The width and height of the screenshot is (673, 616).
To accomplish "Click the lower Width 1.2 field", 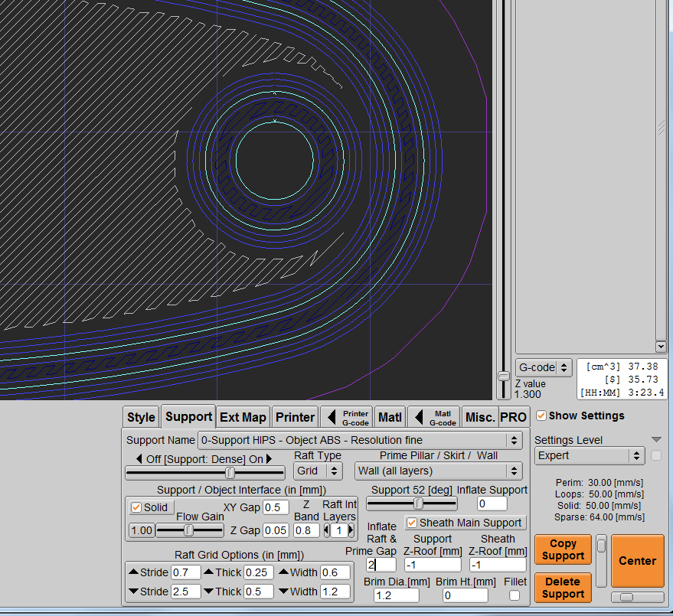I will coord(335,592).
